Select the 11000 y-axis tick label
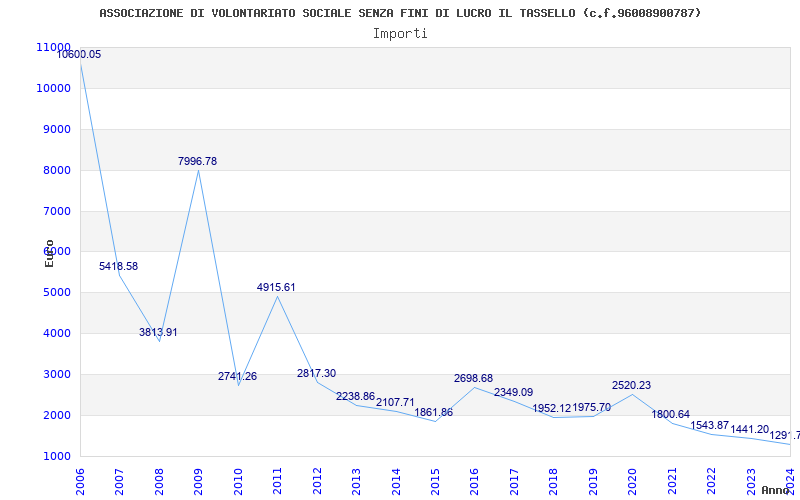800x500 pixels. click(x=54, y=47)
